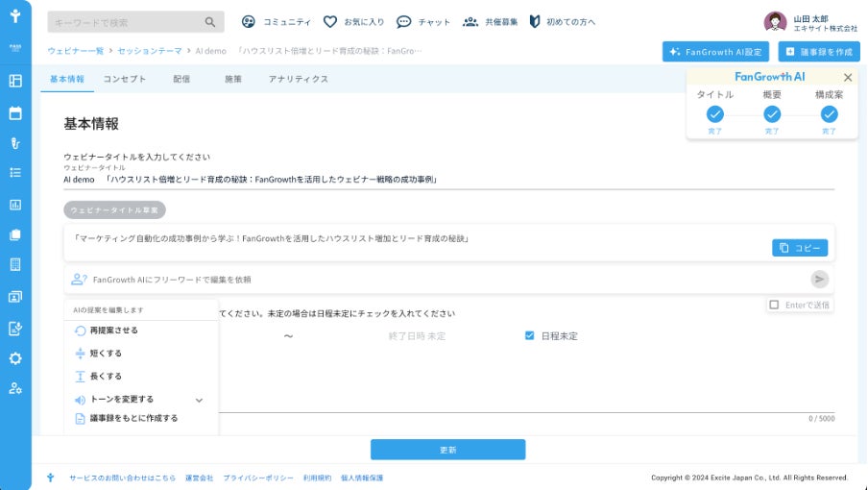Open the list icon in sidebar
Screen dimensions: 868x490
point(15,173)
